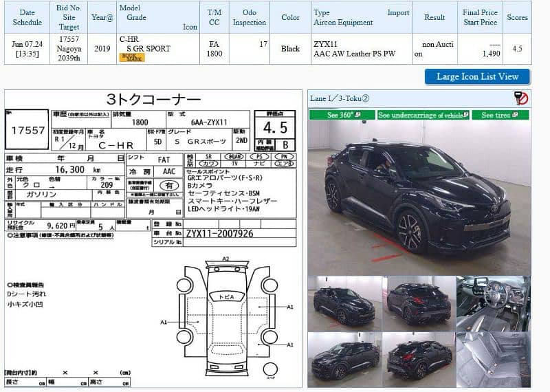Open the first small front-angle car thumbnail

coord(344,303)
